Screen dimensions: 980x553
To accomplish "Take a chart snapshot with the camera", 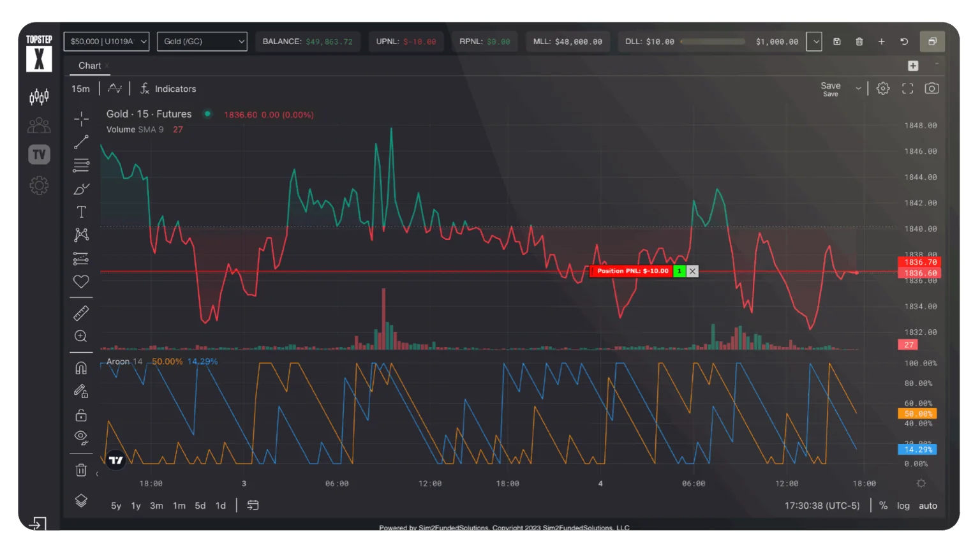I will coord(932,89).
